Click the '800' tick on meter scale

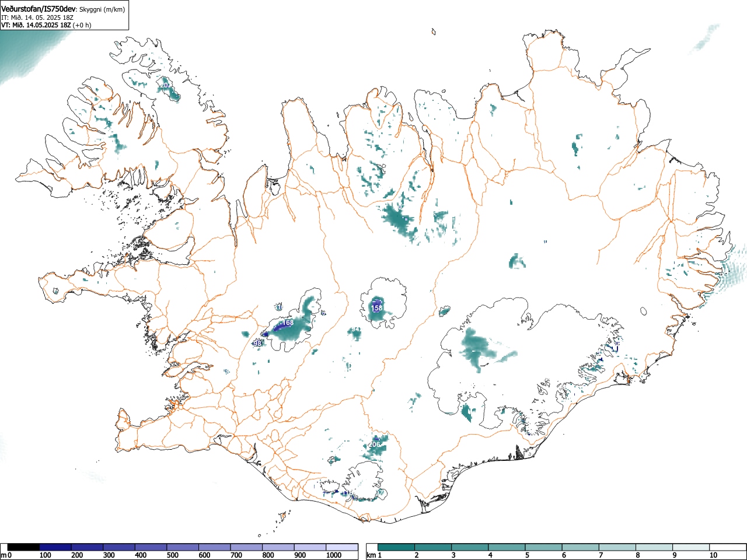tap(268, 555)
